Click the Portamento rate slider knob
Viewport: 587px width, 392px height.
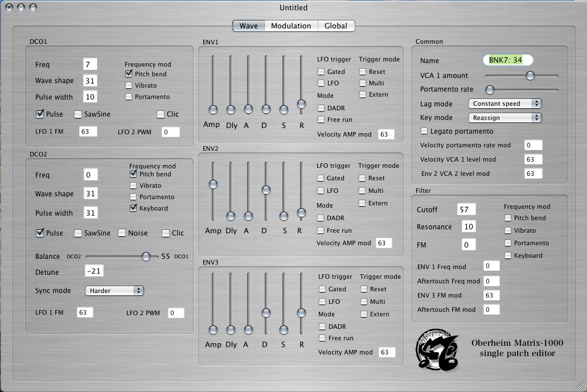pos(490,89)
